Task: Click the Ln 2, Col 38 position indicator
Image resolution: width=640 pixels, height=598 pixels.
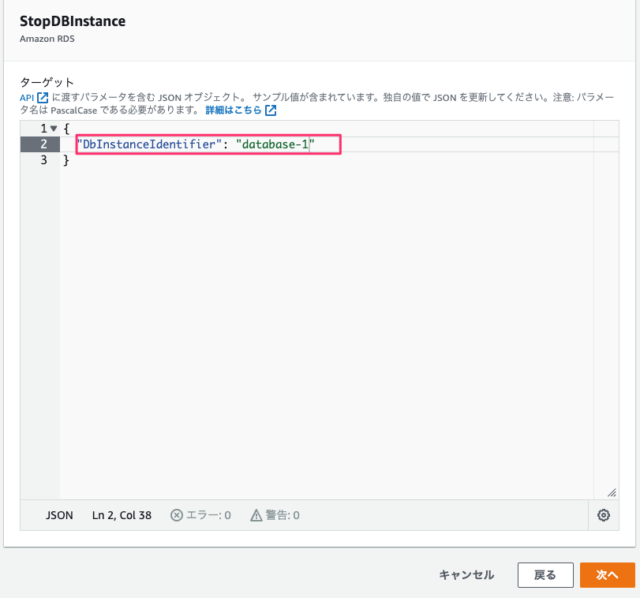Action: coord(122,515)
